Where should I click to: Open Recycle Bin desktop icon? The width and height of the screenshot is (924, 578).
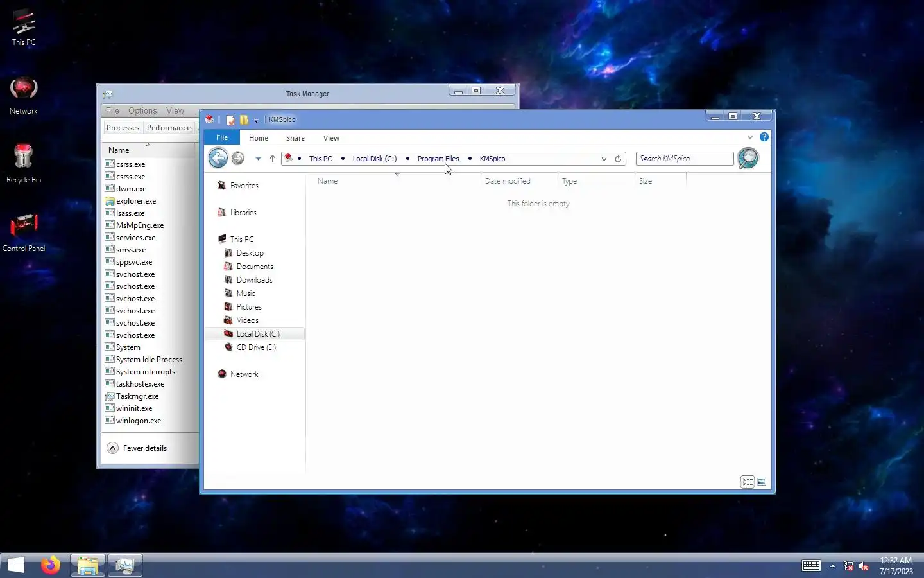24,164
